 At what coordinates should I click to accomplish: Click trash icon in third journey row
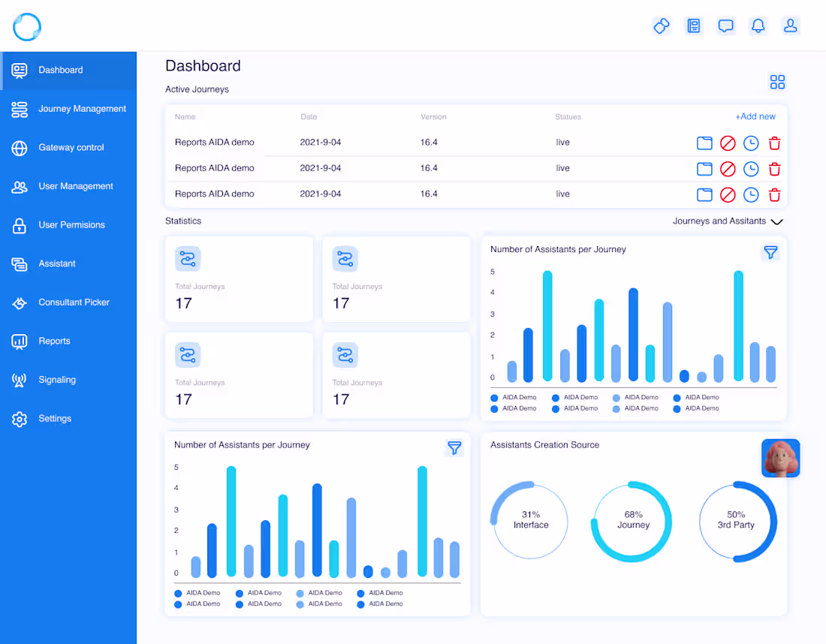774,194
